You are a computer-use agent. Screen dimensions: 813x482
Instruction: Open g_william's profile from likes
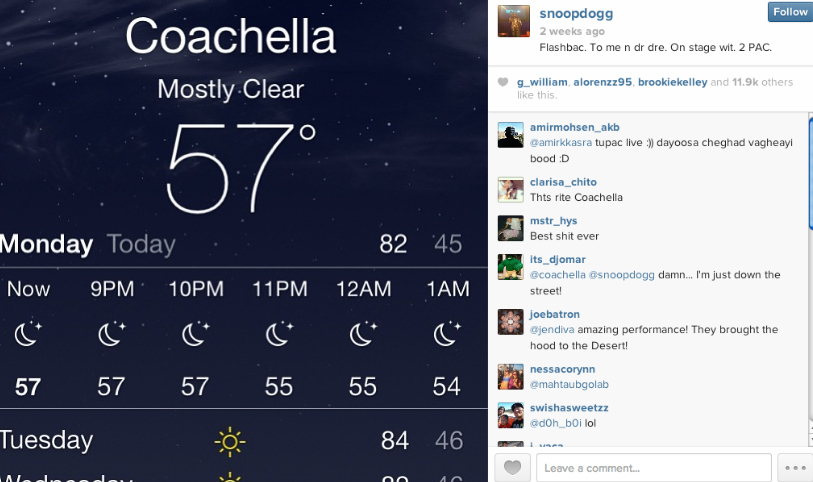(x=542, y=82)
